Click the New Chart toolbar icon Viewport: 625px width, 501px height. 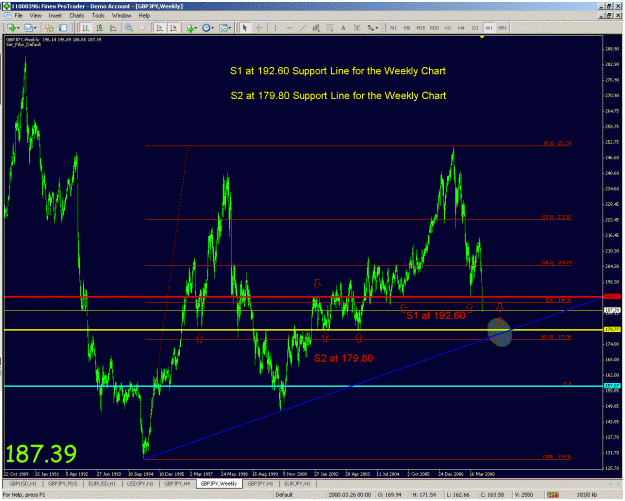click(x=11, y=28)
